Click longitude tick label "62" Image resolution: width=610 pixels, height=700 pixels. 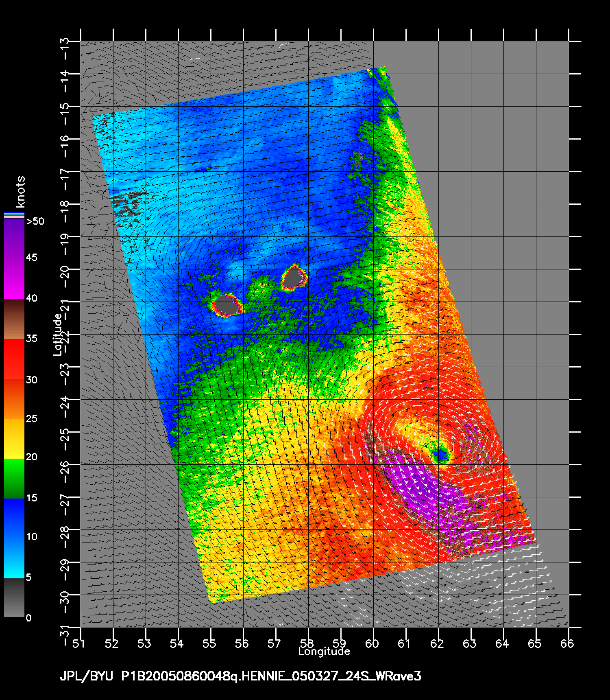437,643
